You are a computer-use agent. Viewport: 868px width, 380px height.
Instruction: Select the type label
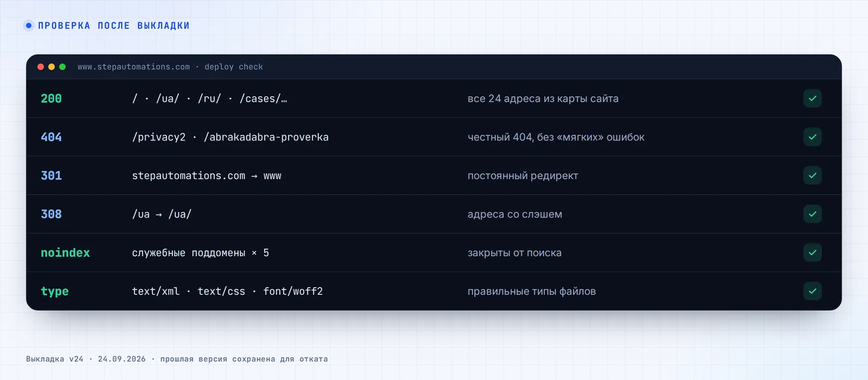[x=55, y=292]
